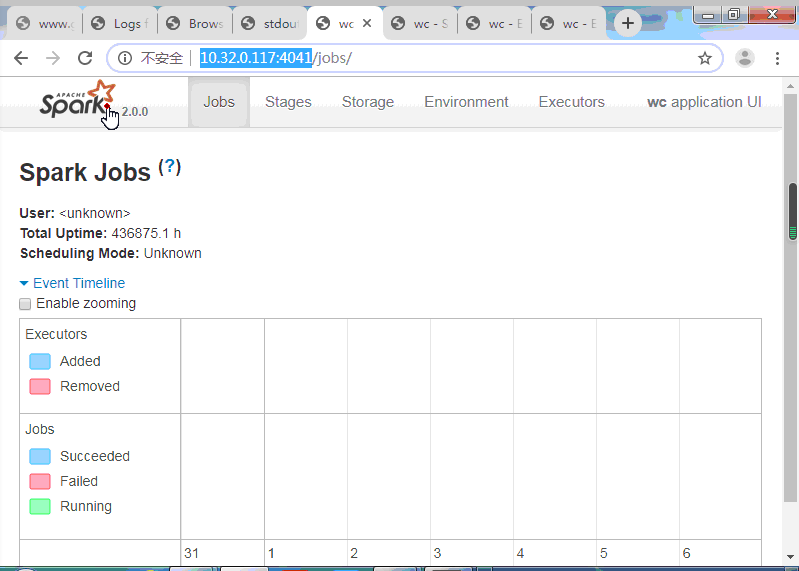799x571 pixels.
Task: Bookmark page using star icon
Action: click(705, 59)
